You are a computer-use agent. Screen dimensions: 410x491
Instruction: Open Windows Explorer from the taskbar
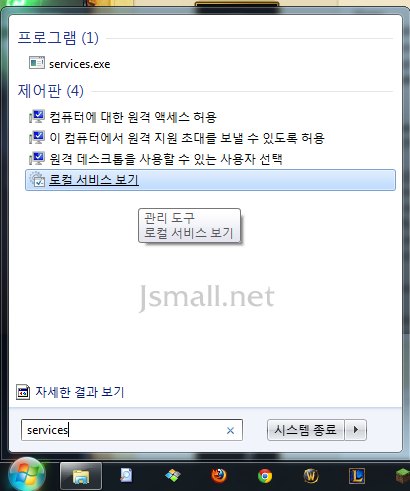(x=81, y=476)
